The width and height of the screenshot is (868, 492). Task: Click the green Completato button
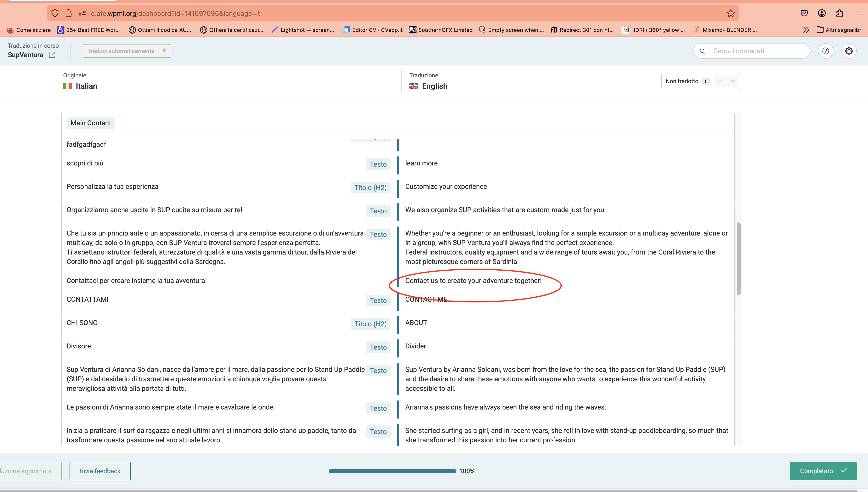823,471
